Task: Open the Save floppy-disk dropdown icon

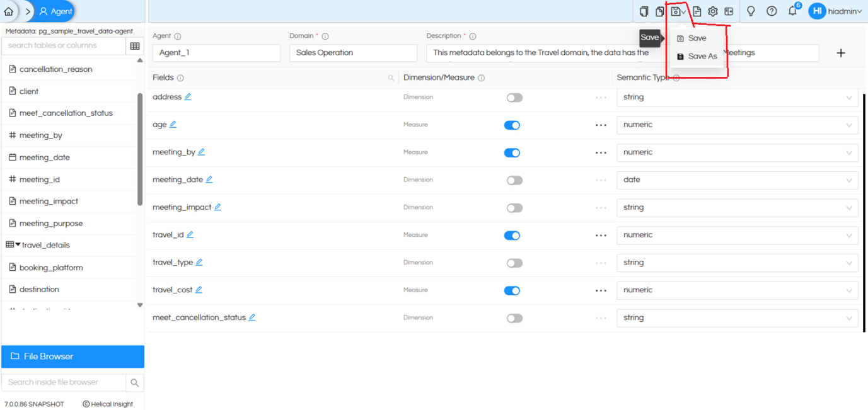Action: [678, 11]
